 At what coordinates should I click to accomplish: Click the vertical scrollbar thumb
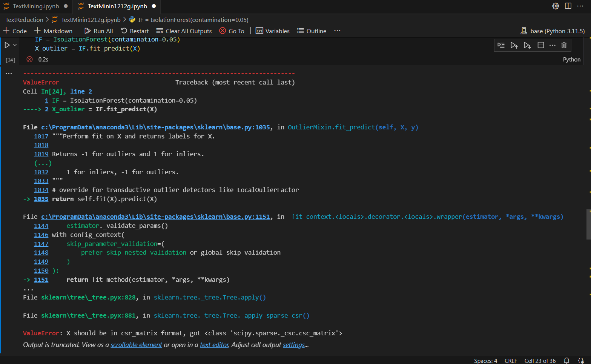point(588,224)
